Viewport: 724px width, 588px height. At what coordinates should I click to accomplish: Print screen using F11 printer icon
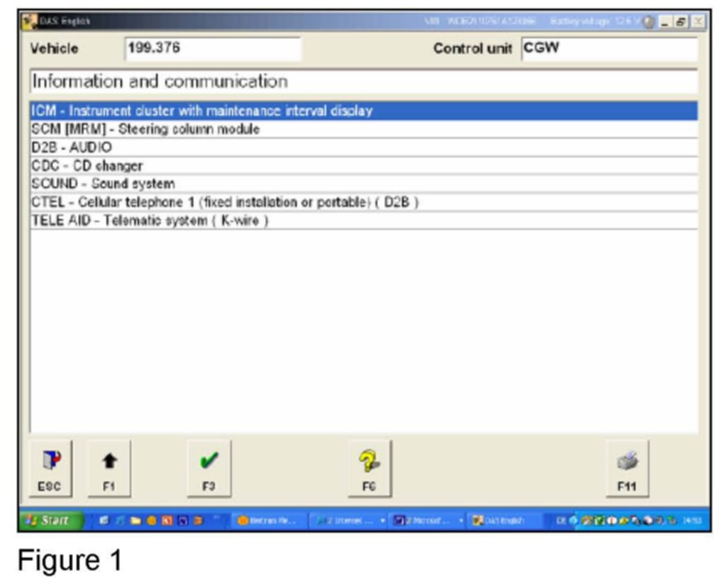[x=627, y=467]
